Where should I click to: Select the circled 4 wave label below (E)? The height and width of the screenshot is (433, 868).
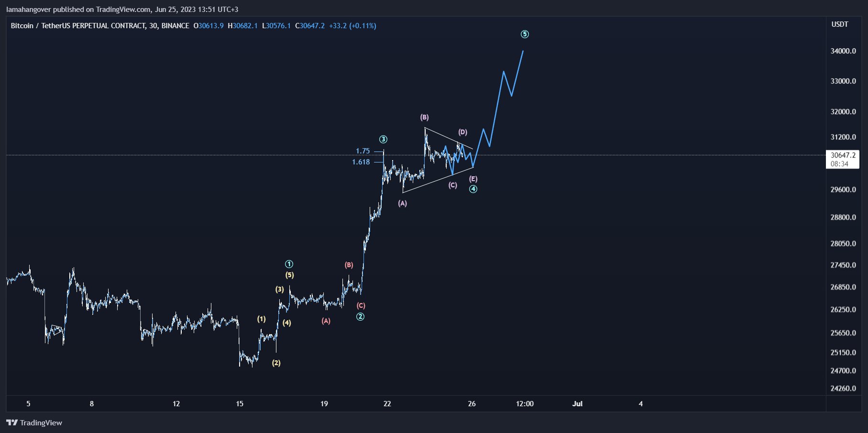pyautogui.click(x=473, y=189)
